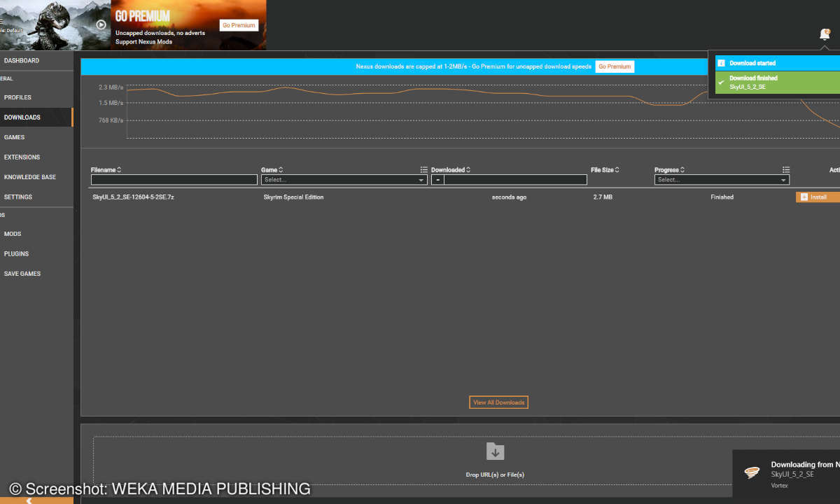
Task: Click Go Premium button on blue bar
Action: point(615,66)
